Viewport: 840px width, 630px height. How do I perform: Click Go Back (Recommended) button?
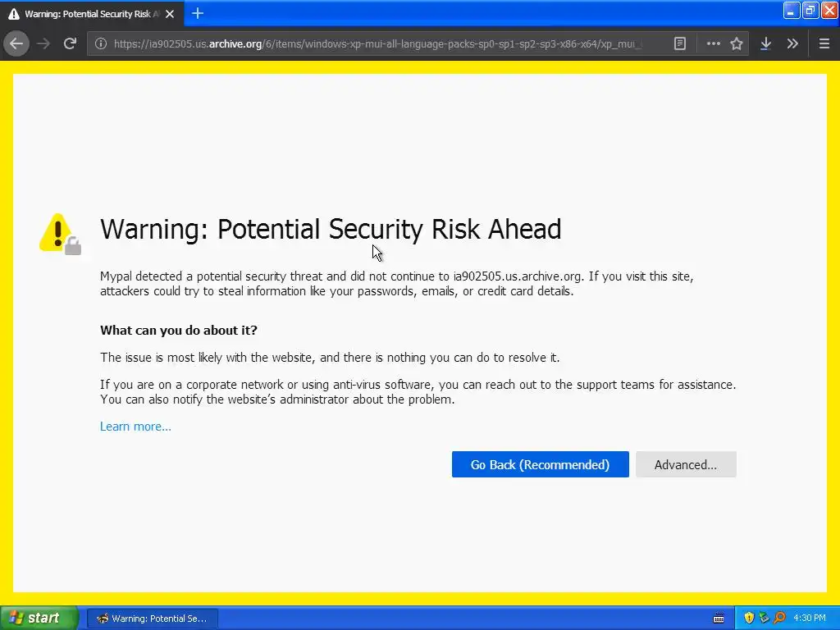(540, 464)
